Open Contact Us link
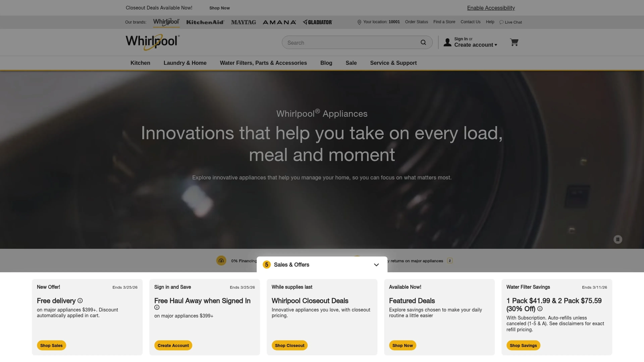Screen dimensions: 644x362 coord(470,22)
